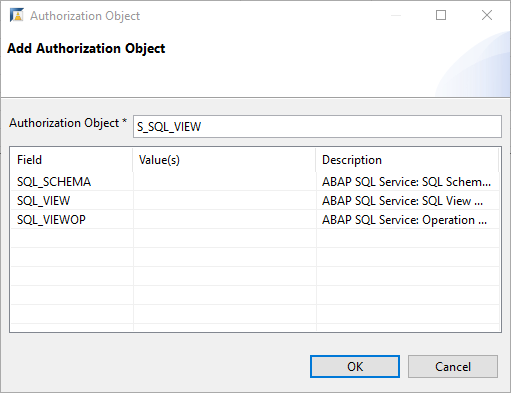Close the Authorization Object dialog
Image resolution: width=511 pixels, height=393 pixels.
click(487, 15)
